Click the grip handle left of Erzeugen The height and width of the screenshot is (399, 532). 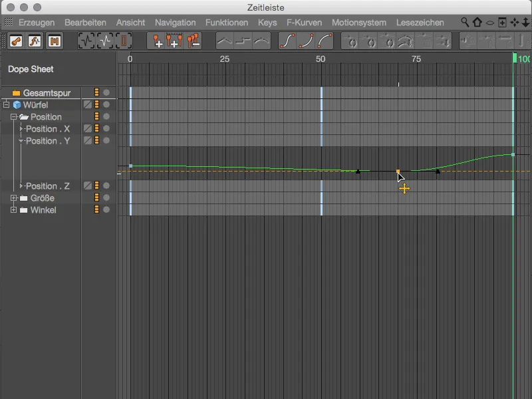[x=9, y=23]
